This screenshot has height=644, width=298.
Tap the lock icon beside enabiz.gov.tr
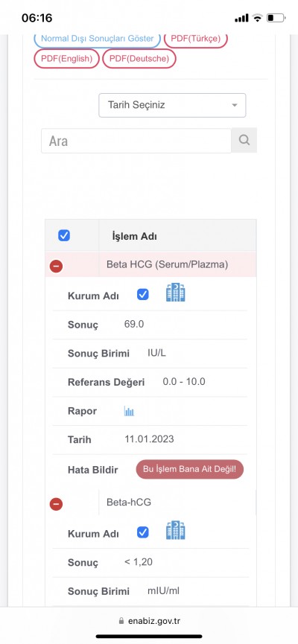(121, 621)
